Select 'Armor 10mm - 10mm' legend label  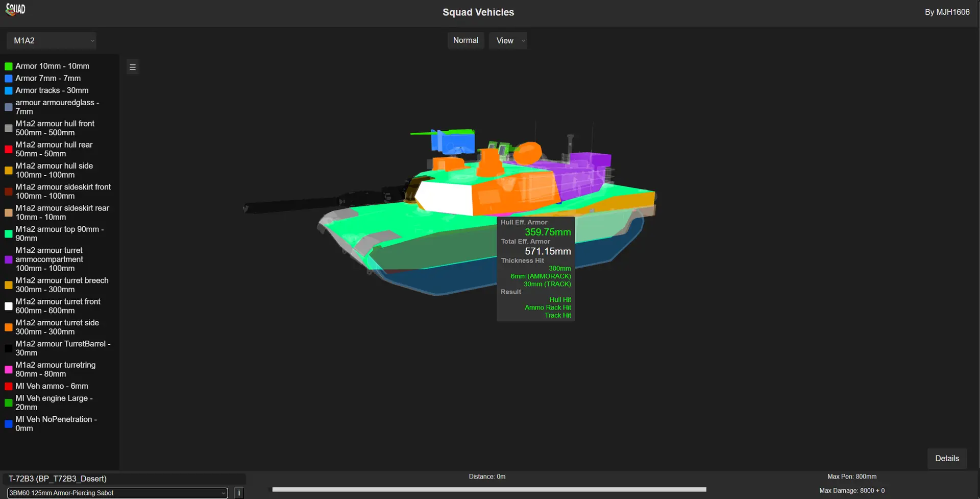coord(52,66)
